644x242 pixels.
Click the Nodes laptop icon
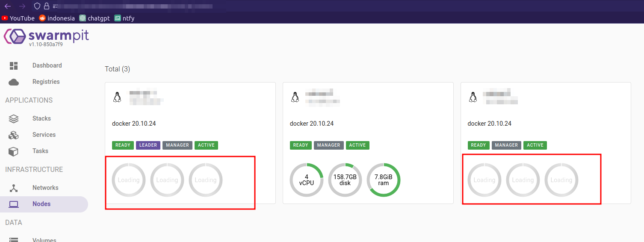pyautogui.click(x=14, y=204)
